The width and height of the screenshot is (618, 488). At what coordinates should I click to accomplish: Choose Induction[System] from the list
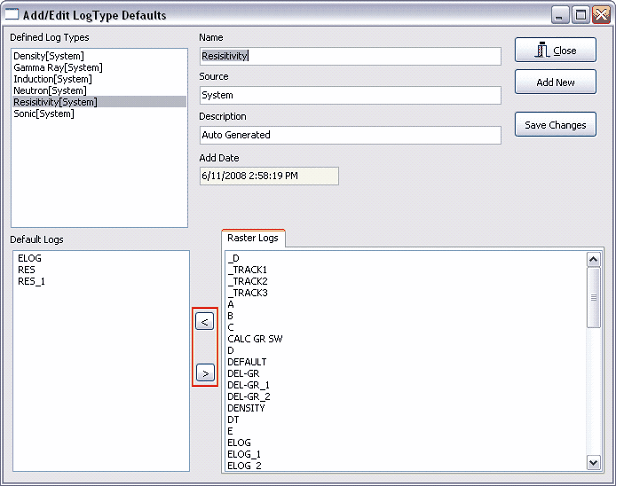52,78
